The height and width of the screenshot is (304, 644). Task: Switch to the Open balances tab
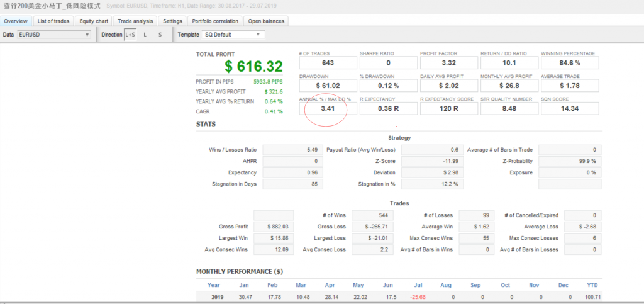point(266,21)
